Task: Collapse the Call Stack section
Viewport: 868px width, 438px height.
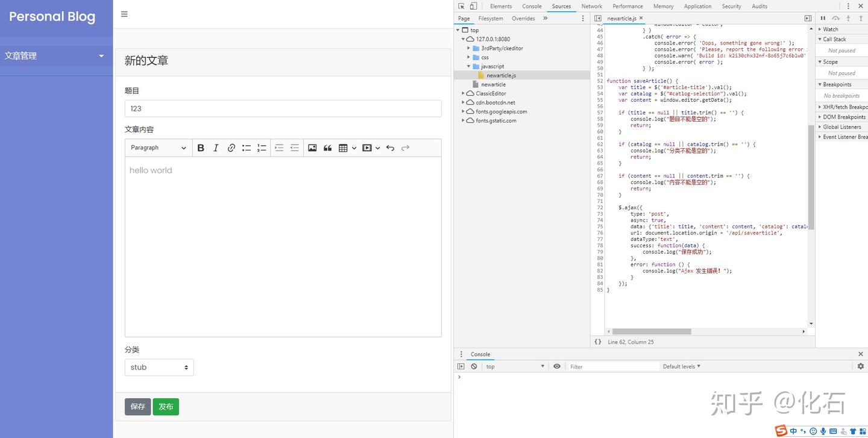Action: [841, 39]
